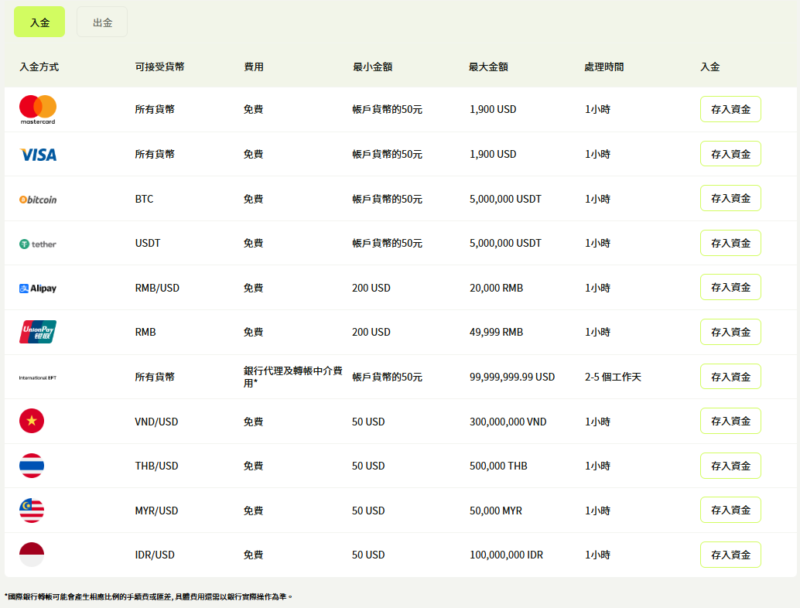
Task: Deposit funds via Alipay row button
Action: [730, 288]
